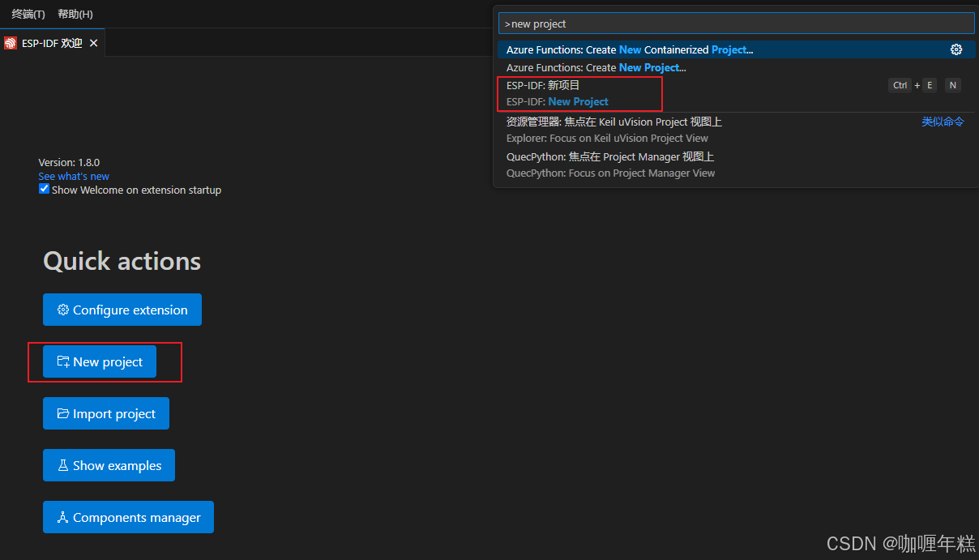
Task: Open the 帮助(H) menu
Action: [x=75, y=14]
